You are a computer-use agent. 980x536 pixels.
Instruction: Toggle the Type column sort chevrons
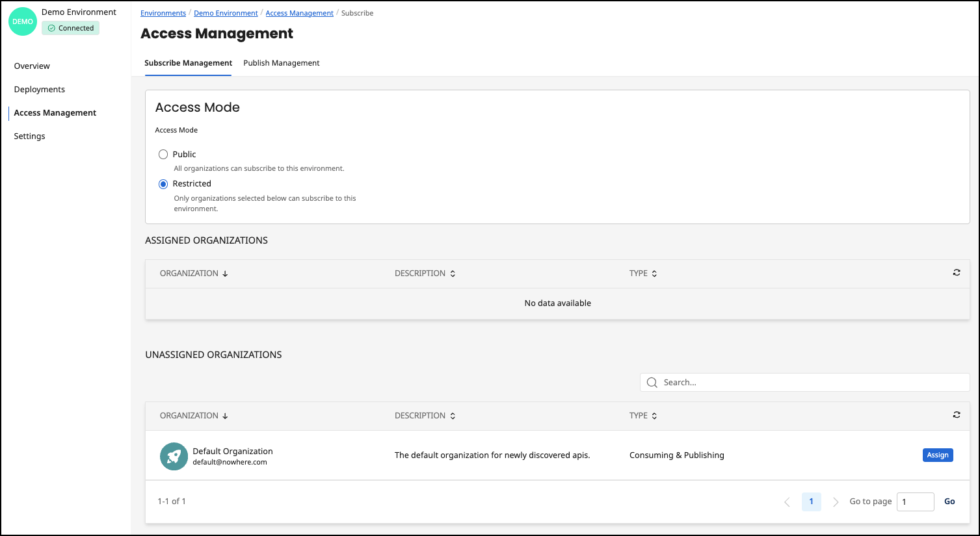tap(654, 273)
